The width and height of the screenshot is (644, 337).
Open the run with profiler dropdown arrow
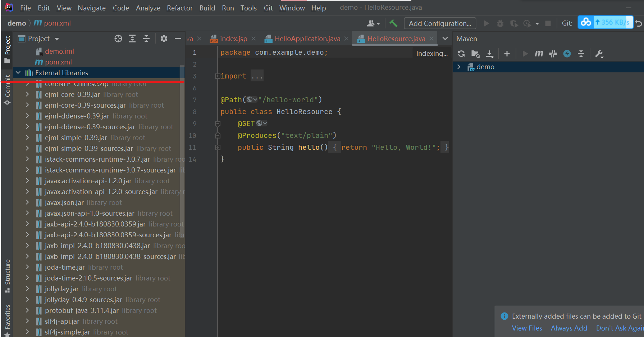537,24
